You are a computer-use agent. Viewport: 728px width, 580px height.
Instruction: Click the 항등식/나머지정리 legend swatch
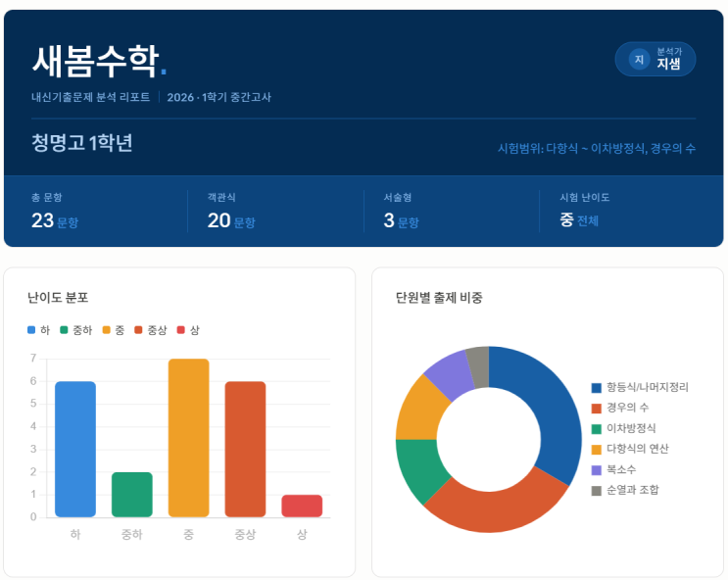tap(596, 388)
